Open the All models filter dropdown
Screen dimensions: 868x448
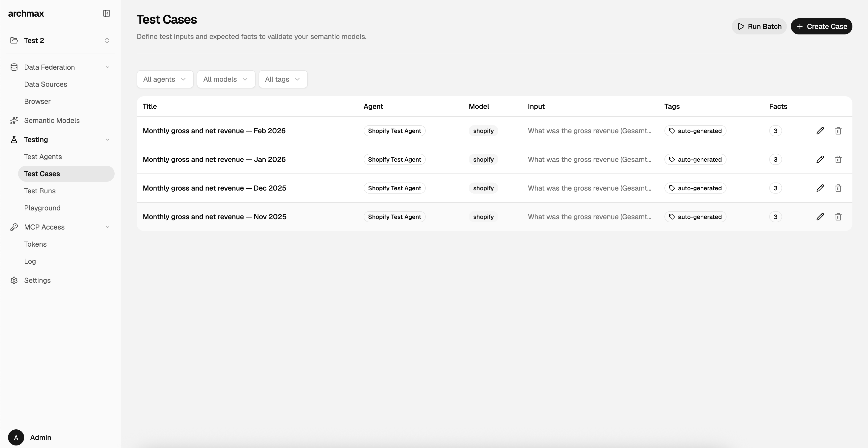point(226,79)
